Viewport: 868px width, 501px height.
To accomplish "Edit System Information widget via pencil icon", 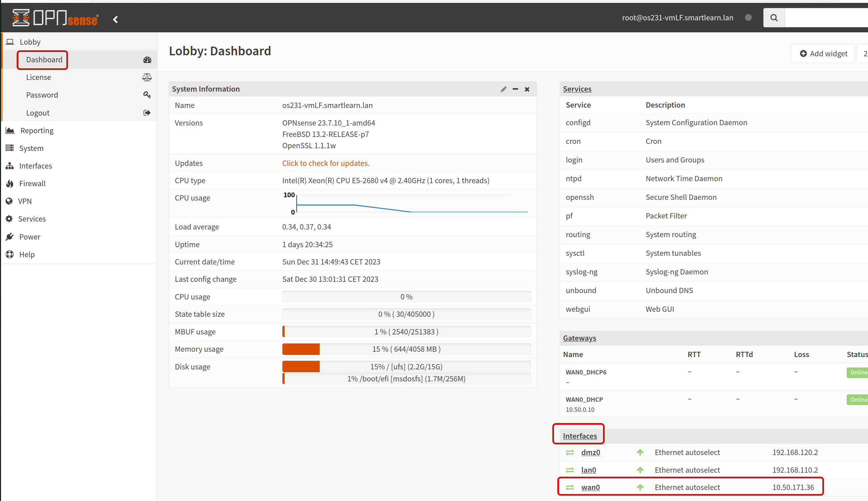I will 503,90.
